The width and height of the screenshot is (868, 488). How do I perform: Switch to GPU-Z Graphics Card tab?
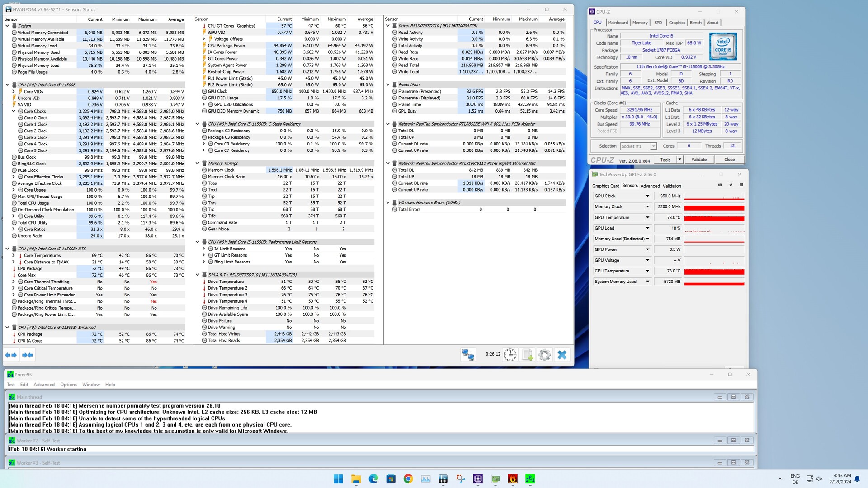(605, 186)
